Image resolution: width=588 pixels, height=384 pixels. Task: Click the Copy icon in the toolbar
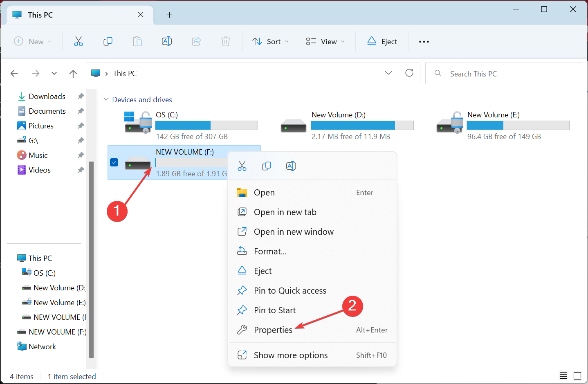tap(108, 41)
